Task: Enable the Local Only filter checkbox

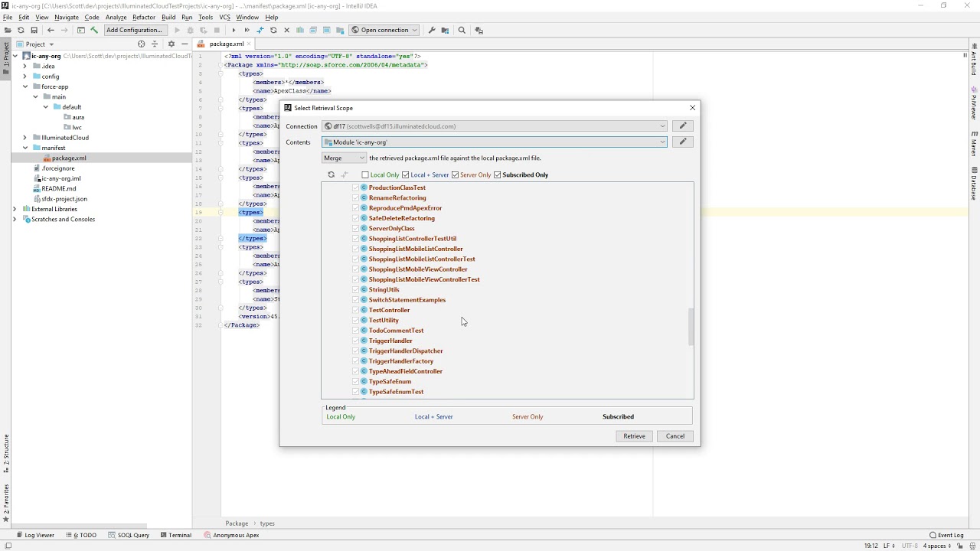Action: pyautogui.click(x=365, y=174)
